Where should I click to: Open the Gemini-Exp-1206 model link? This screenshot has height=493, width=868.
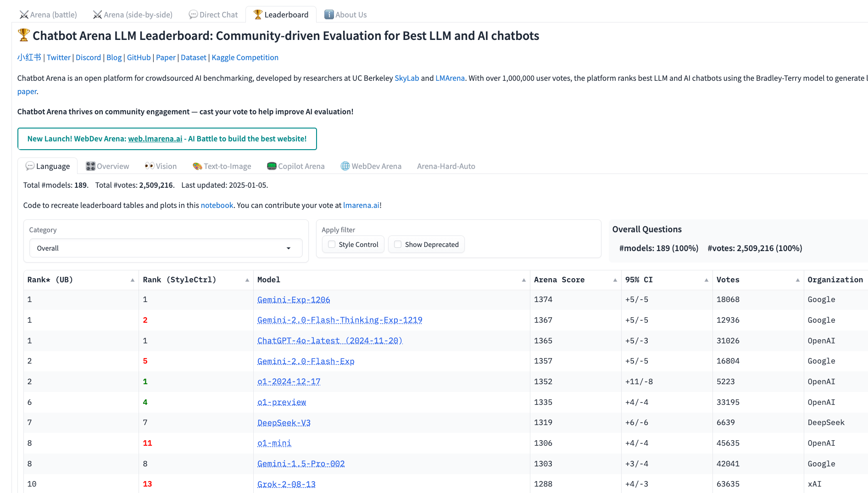tap(294, 300)
